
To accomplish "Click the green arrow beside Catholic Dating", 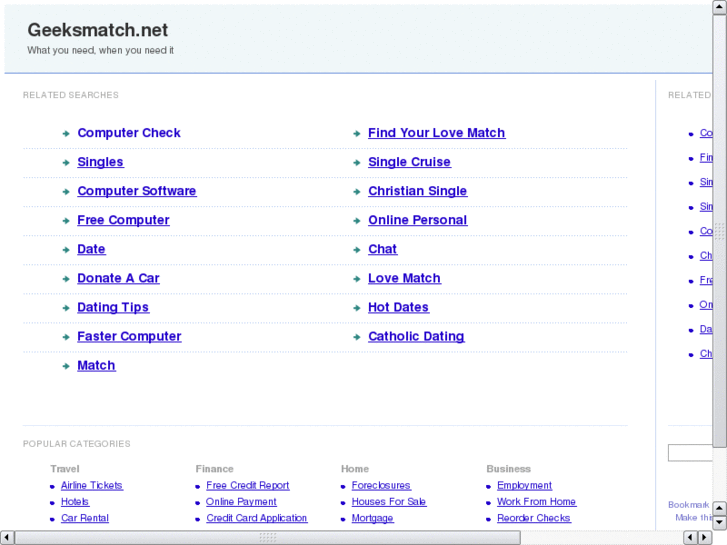I will [357, 337].
